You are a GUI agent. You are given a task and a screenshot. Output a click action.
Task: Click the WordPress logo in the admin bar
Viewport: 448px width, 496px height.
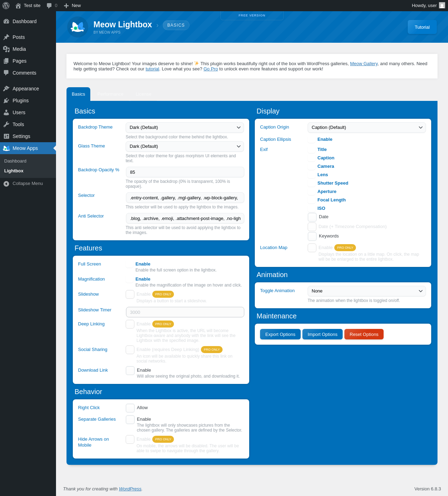[6, 6]
